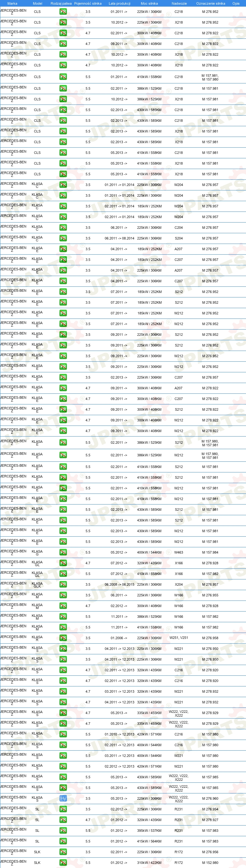
Task: Click the petrol icon in the KLASA GL 4.7 X166 row
Action: [63, 563]
